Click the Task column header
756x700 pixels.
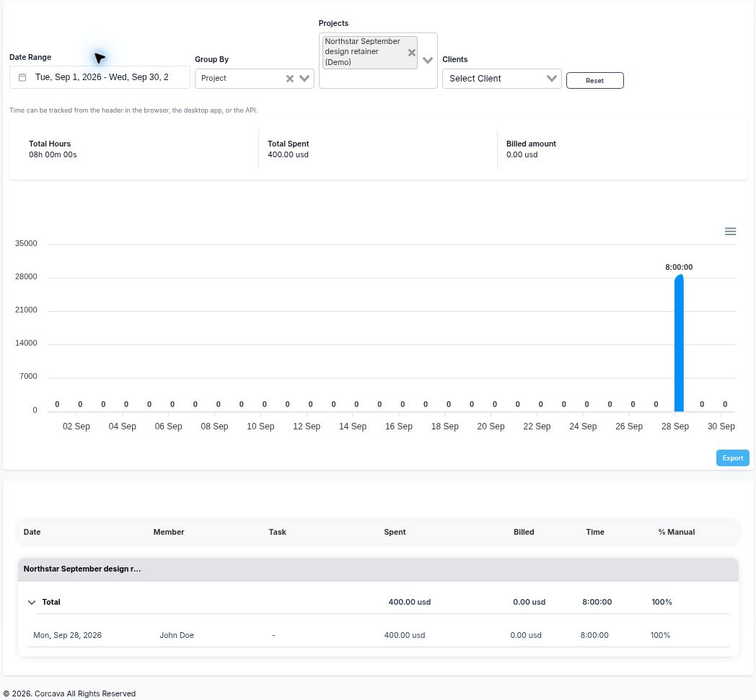(277, 532)
